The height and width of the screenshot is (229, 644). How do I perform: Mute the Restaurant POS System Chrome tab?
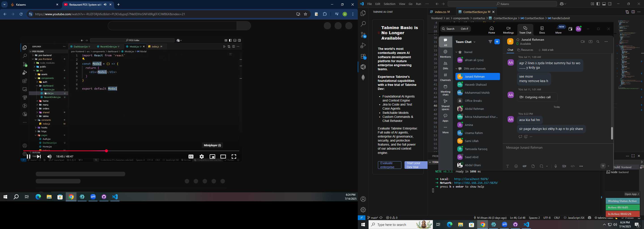coord(105,4)
